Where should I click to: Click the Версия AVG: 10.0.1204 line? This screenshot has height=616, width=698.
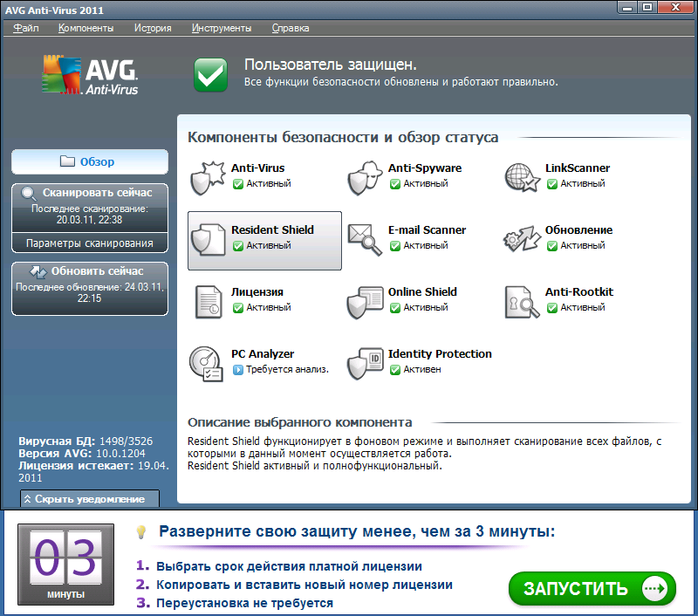[x=82, y=453]
